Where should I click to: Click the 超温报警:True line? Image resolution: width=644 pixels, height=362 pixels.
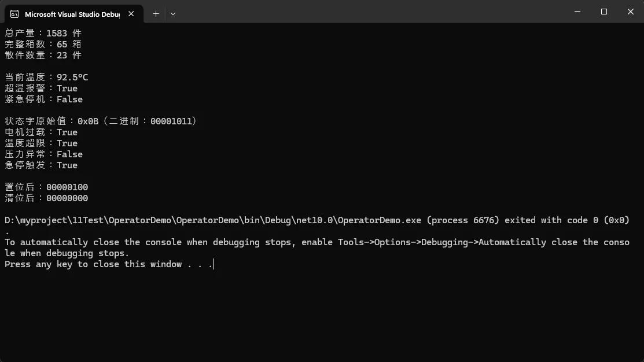coord(41,88)
